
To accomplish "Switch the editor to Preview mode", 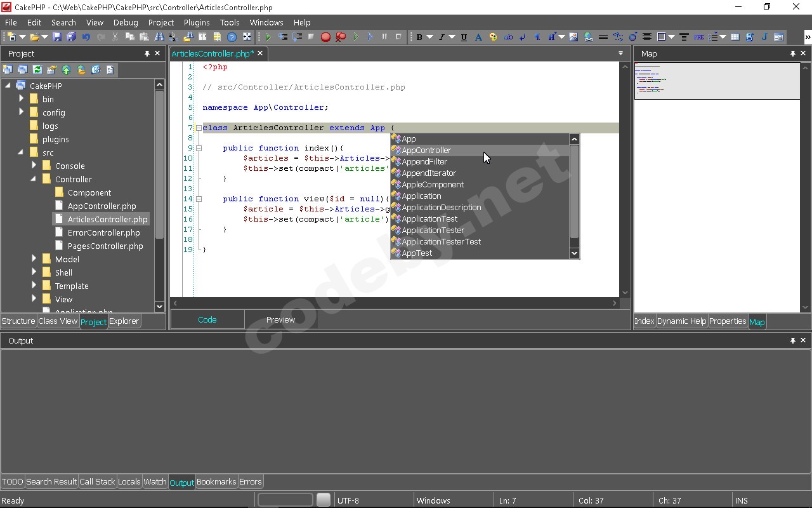I will (x=280, y=319).
